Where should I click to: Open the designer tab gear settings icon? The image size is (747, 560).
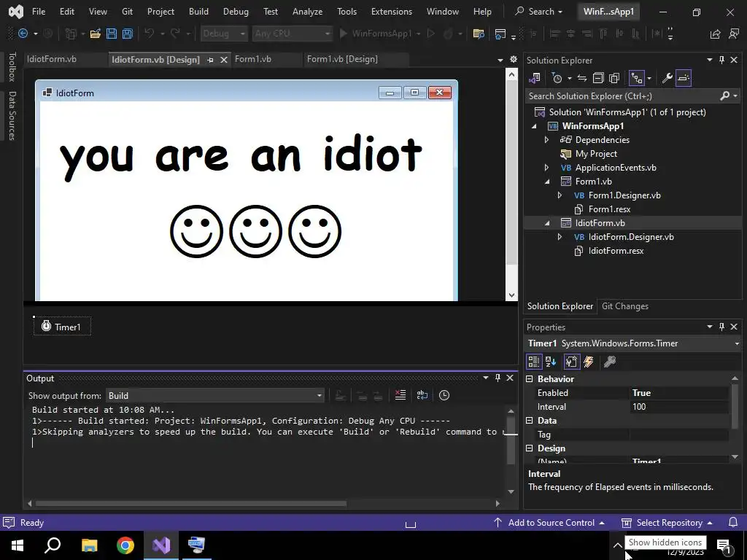(513, 60)
